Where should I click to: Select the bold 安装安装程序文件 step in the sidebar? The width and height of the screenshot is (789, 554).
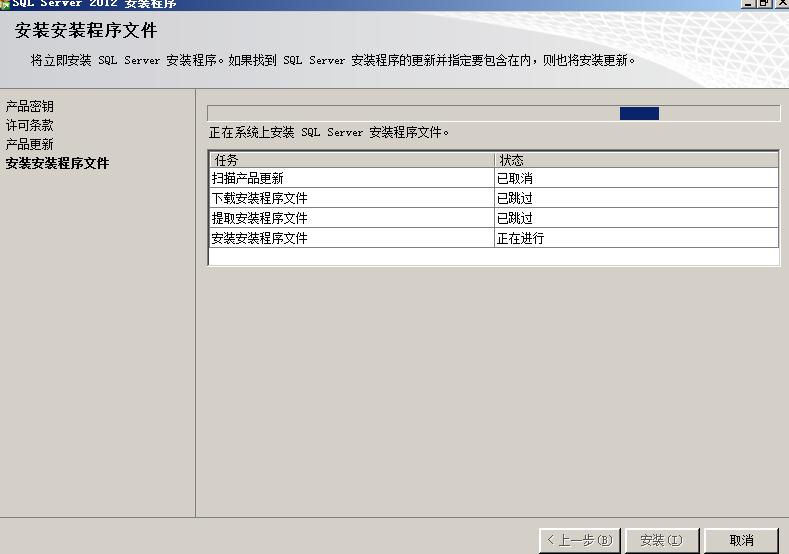(x=57, y=163)
